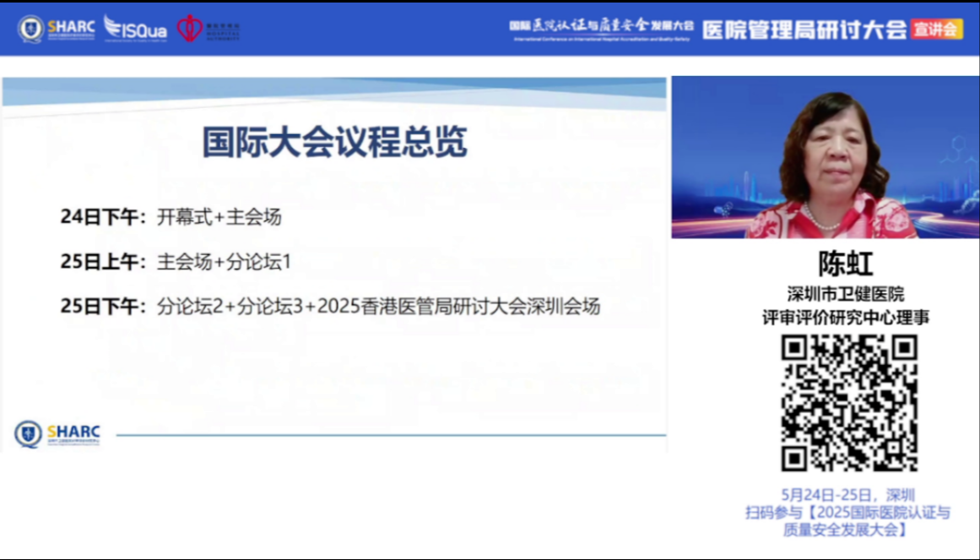The image size is (980, 560).
Task: Click the SHARC logo at the slide's bottom-left
Action: point(57,434)
